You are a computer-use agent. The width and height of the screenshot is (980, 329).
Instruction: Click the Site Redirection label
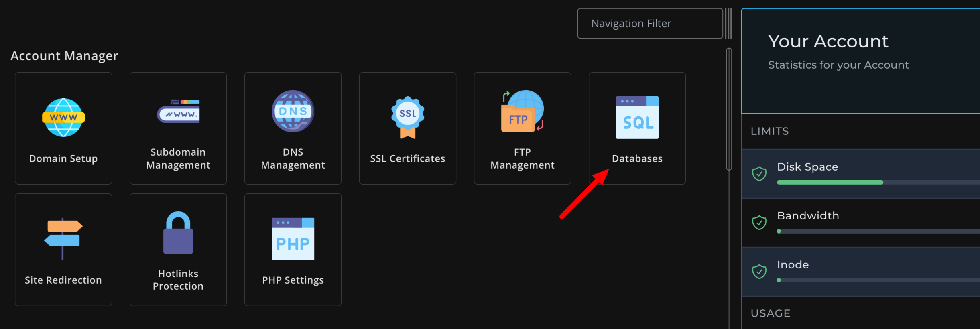tap(63, 280)
